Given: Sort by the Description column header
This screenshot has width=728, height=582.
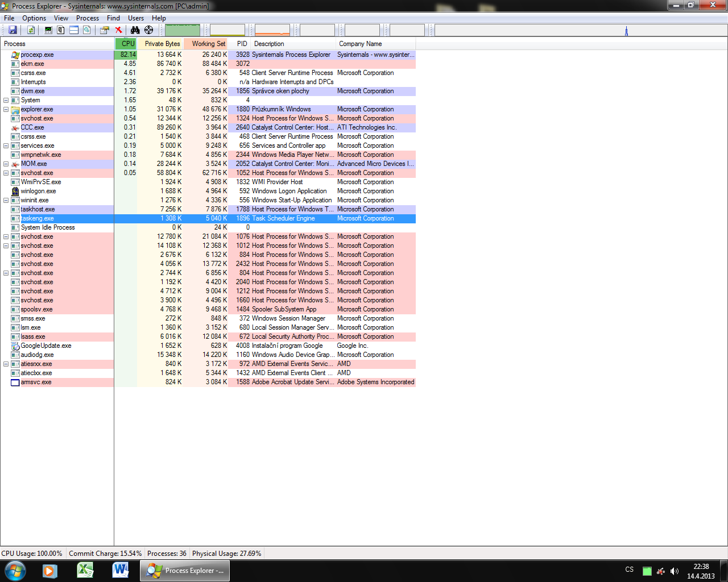Looking at the screenshot, I should click(293, 44).
